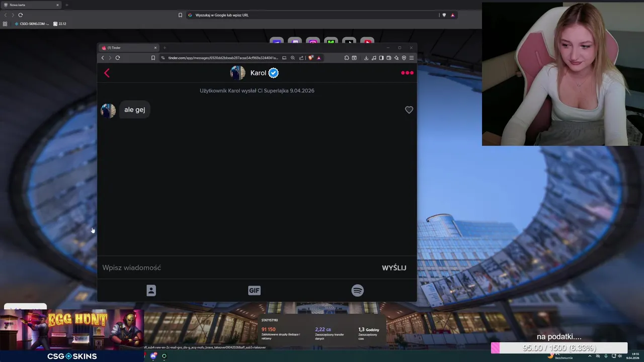
Task: Close the Tinder tab
Action: [155, 48]
